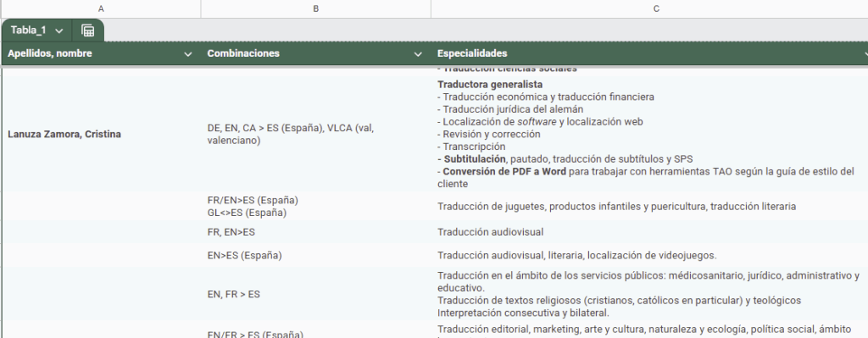868x338 pixels.
Task: Click the Lanuza Zamora, Cristina cell
Action: coord(101,135)
